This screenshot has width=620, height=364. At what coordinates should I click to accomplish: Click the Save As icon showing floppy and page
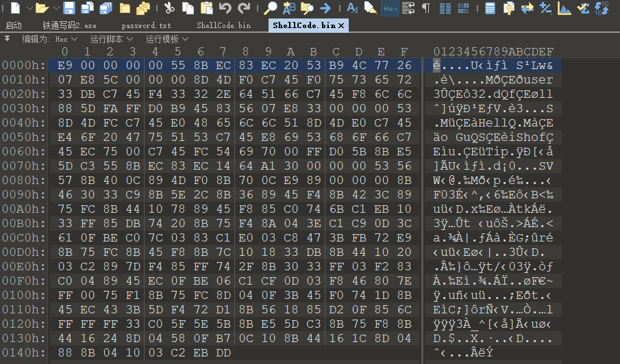[x=87, y=8]
